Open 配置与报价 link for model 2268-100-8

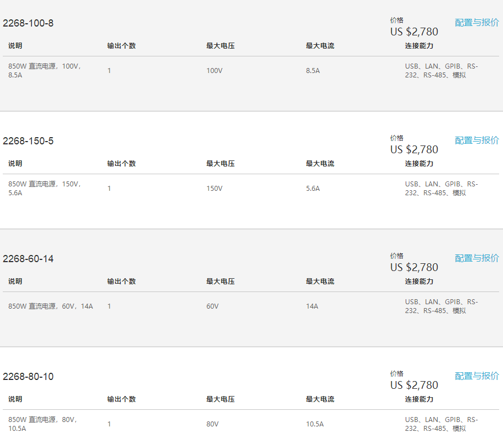[476, 23]
